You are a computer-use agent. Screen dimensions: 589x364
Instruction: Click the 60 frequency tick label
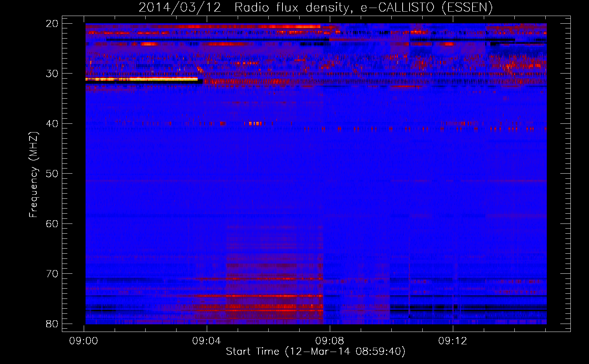pyautogui.click(x=52, y=224)
